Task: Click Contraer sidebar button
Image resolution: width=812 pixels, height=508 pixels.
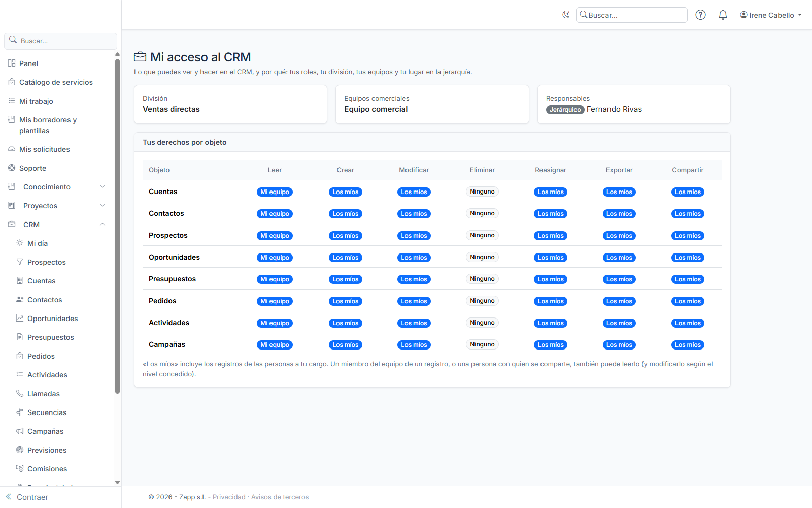Action: point(27,497)
